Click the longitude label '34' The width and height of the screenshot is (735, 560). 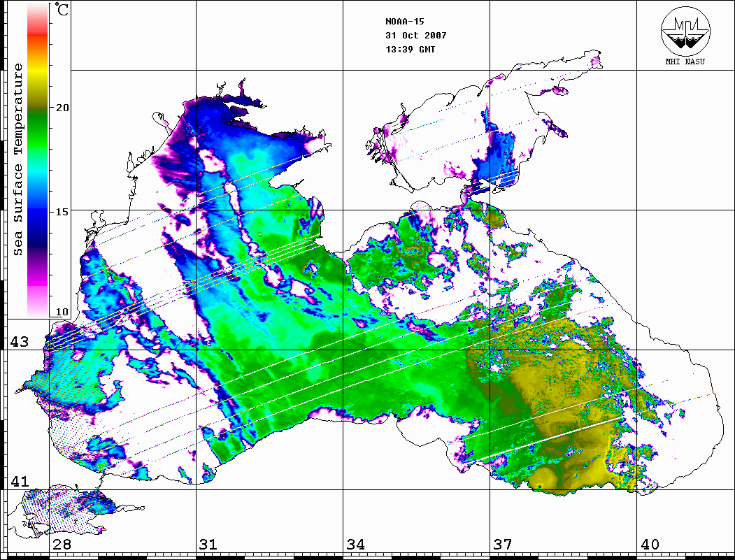355,545
